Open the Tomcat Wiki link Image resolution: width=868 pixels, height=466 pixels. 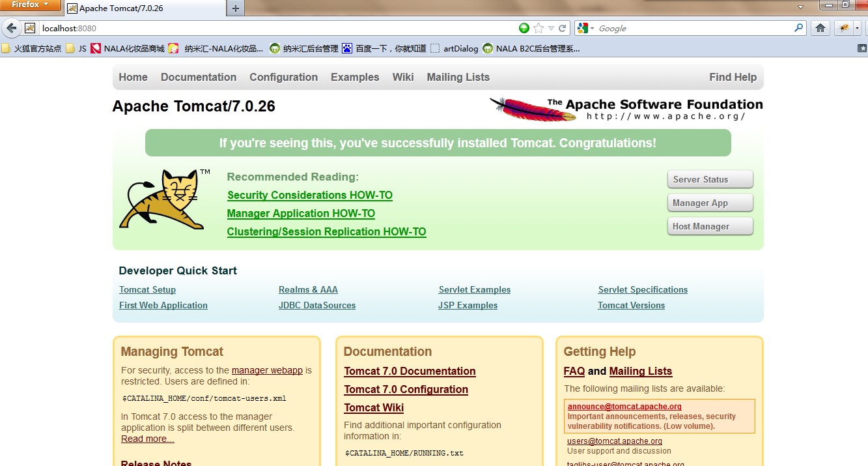tap(374, 408)
